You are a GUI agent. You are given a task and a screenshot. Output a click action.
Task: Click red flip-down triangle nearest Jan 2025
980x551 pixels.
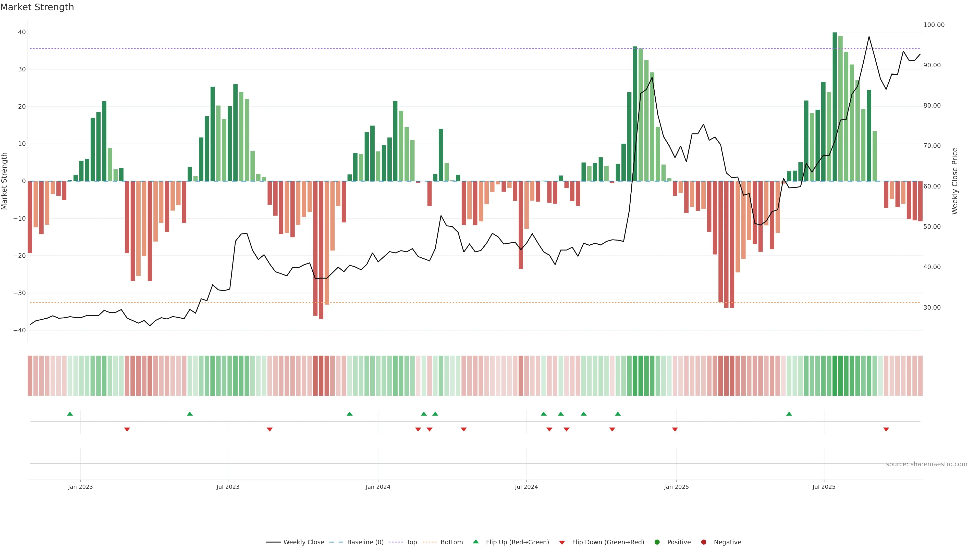[x=675, y=429]
